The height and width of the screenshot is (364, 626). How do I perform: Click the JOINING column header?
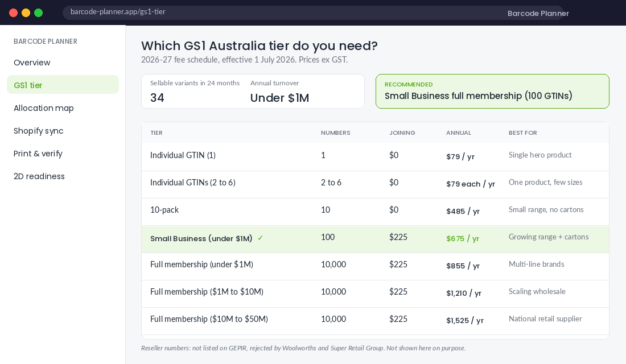pyautogui.click(x=402, y=133)
